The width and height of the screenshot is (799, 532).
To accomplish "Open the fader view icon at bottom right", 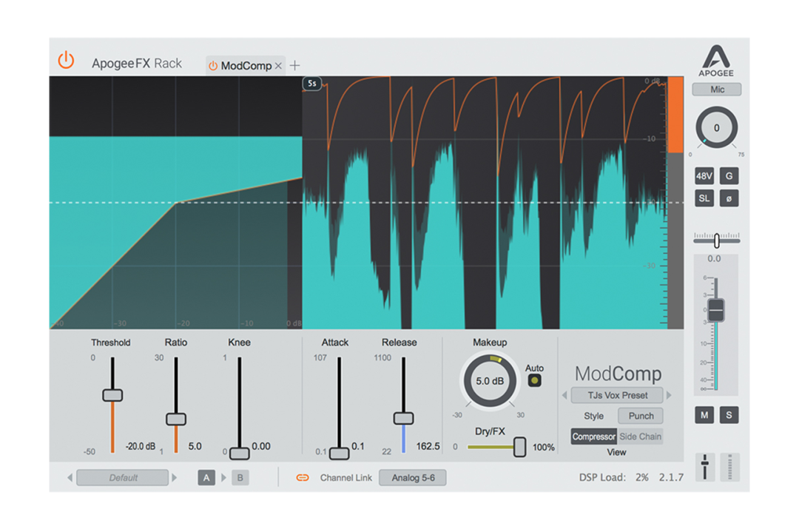I will tap(705, 467).
